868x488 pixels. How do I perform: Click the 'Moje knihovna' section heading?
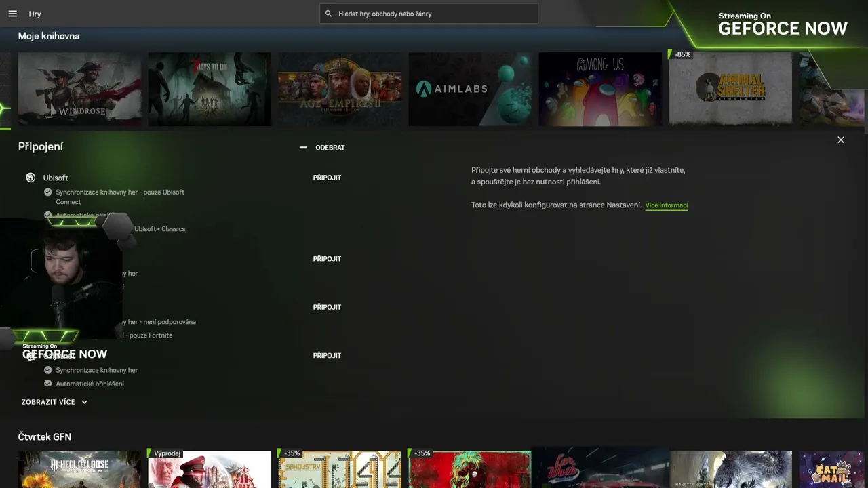(49, 36)
